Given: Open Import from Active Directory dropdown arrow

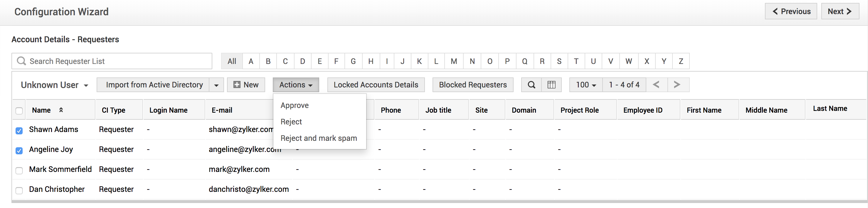Looking at the screenshot, I should click(216, 85).
